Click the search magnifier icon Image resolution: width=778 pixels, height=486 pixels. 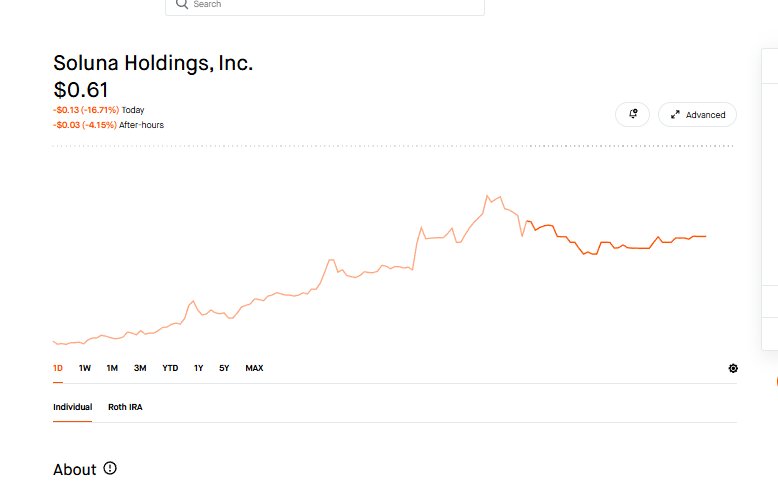(x=182, y=4)
